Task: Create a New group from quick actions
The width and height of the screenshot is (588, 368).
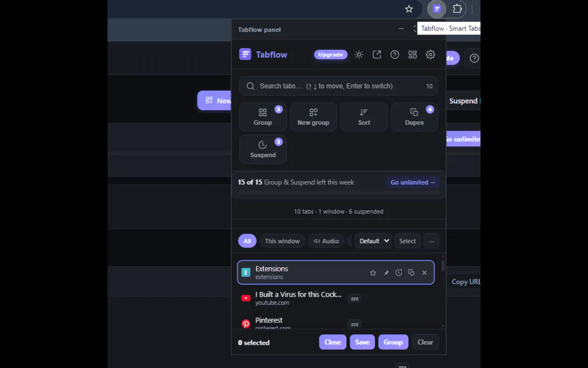Action: 313,117
